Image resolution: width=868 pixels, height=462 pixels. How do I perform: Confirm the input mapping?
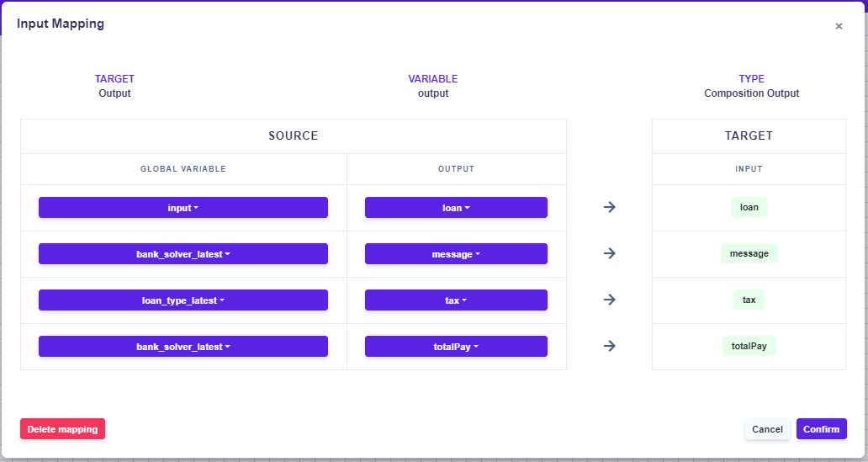click(821, 429)
